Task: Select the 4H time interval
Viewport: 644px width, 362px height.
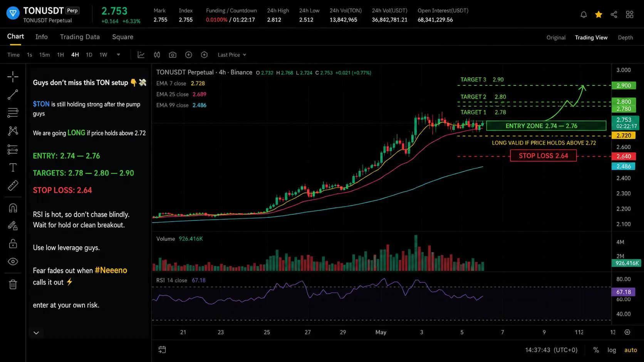Action: click(75, 55)
